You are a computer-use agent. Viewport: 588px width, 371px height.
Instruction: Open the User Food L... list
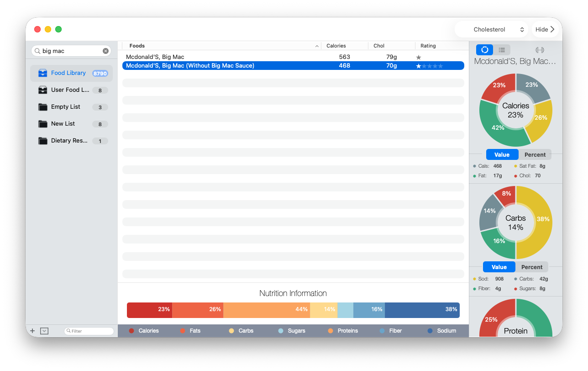tap(71, 90)
